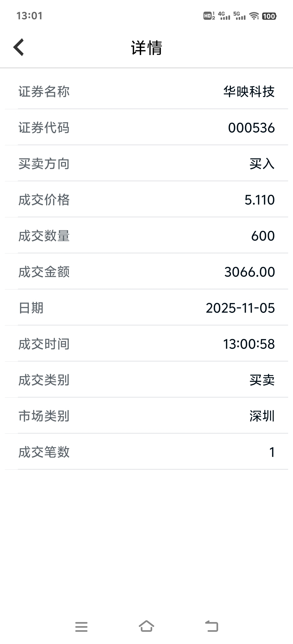This screenshot has width=293, height=644.
Task: Tap the security code 000536
Action: click(251, 128)
